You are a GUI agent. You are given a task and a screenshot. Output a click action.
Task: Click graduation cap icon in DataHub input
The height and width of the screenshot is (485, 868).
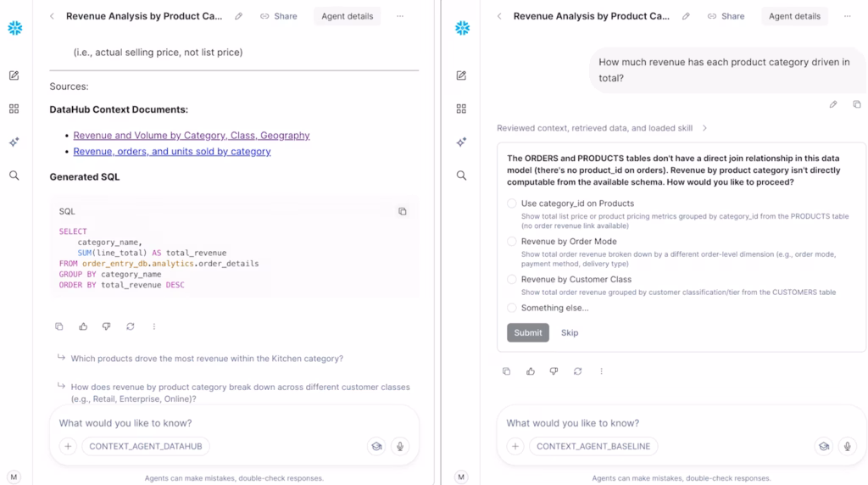coord(376,446)
